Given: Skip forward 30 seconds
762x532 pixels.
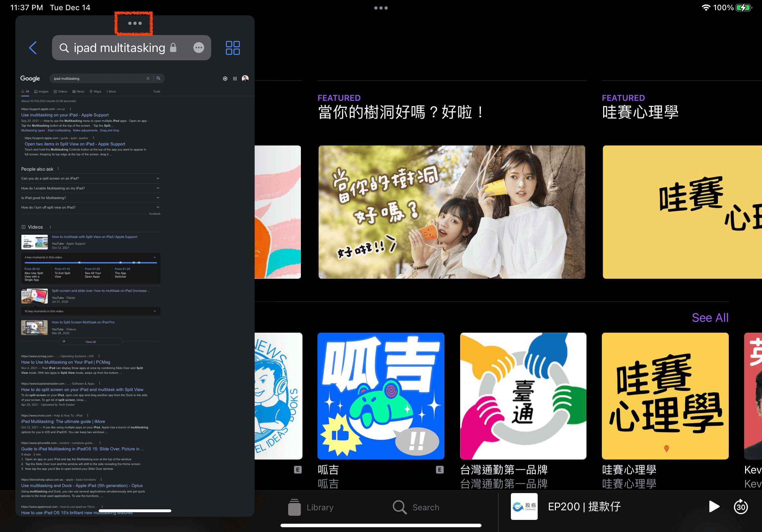Looking at the screenshot, I should 741,506.
